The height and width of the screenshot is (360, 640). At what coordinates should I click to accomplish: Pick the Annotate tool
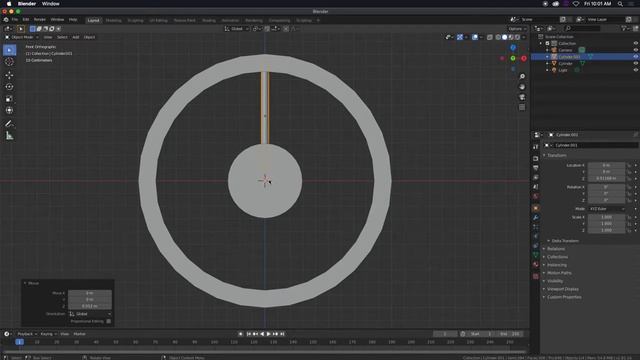(9, 124)
